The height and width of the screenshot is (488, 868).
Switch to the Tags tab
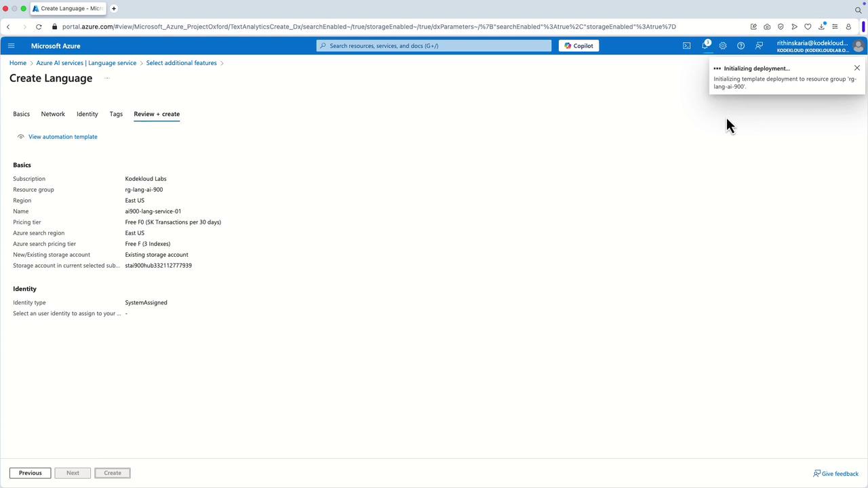click(x=116, y=114)
